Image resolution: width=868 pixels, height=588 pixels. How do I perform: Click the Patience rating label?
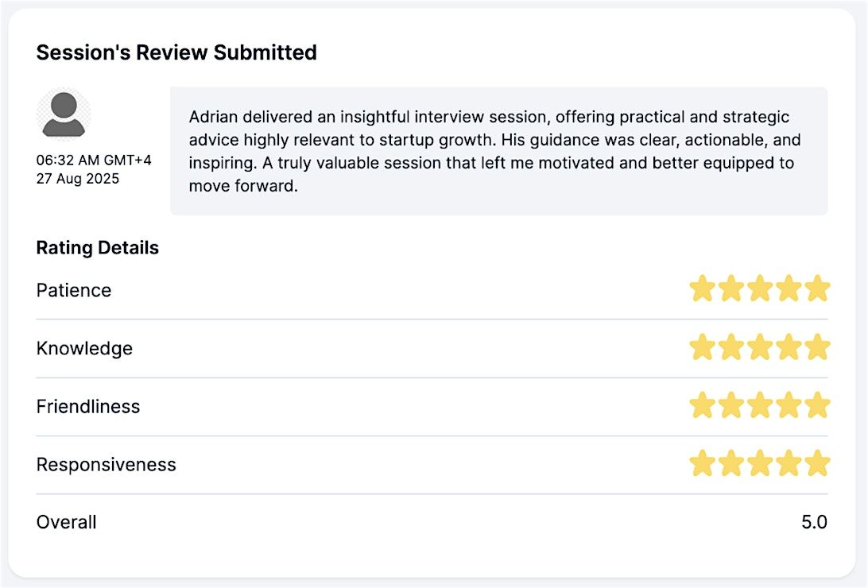74,290
